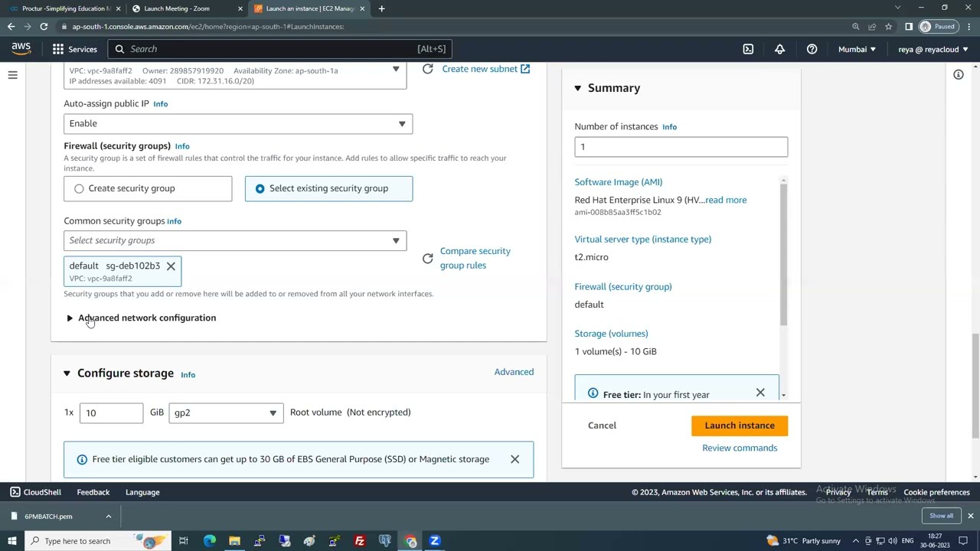Open the Auto-assign public IP dropdown
Image resolution: width=980 pixels, height=551 pixels.
pos(238,123)
